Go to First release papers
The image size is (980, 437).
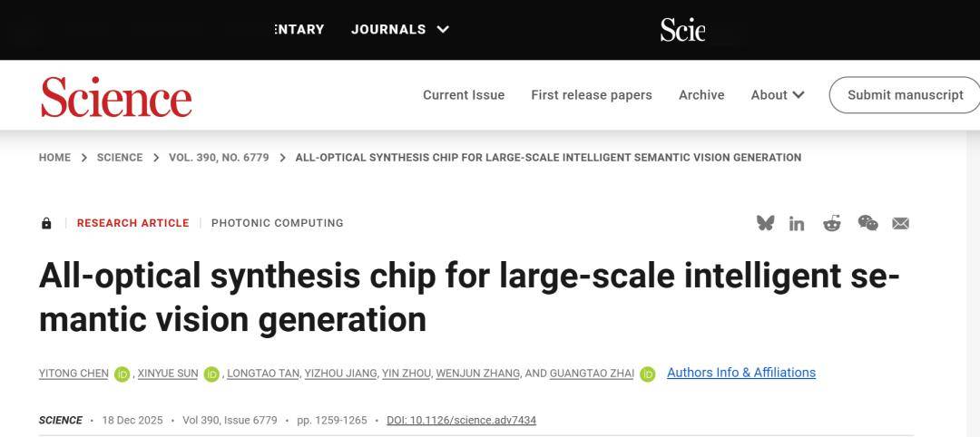(x=592, y=95)
